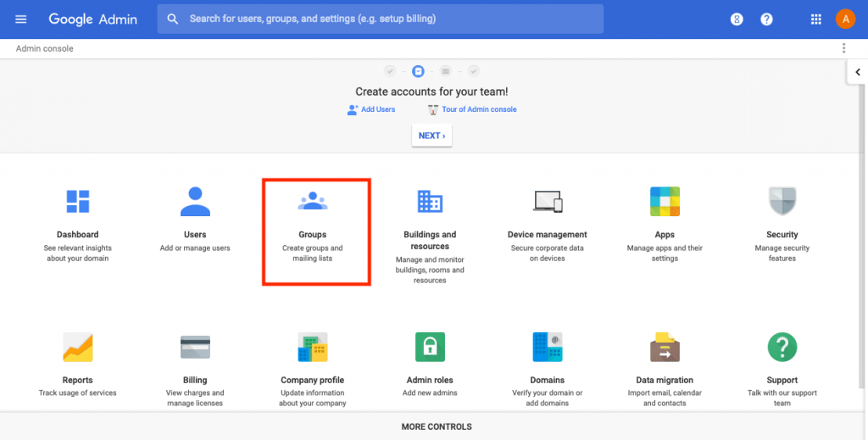The image size is (868, 440).
Task: Click the Apps title text
Action: (x=665, y=235)
